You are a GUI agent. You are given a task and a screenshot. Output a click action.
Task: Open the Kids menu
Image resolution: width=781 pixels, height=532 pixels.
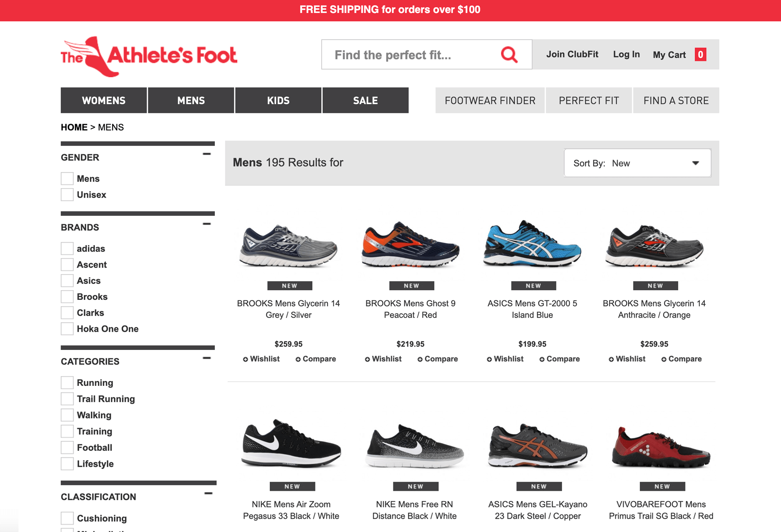click(278, 101)
